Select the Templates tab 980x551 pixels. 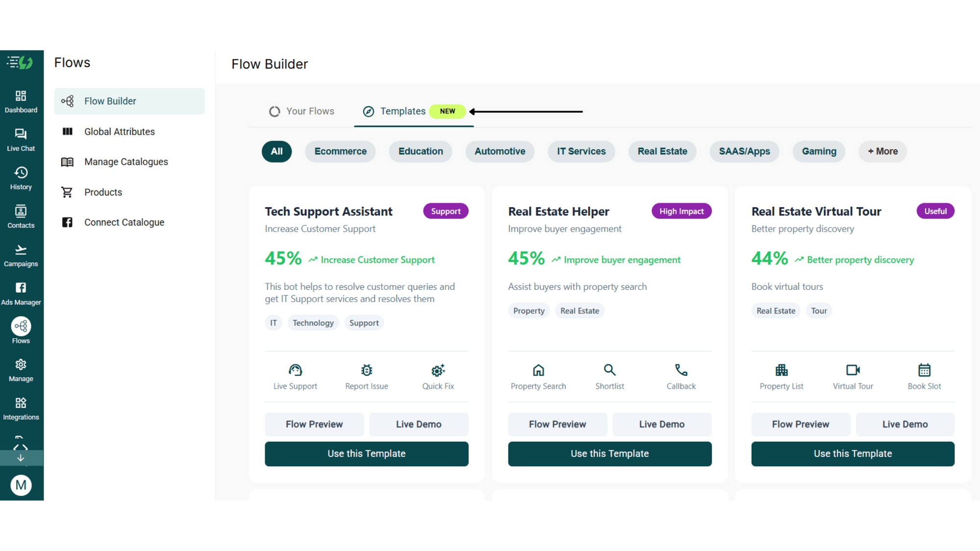[x=414, y=111]
